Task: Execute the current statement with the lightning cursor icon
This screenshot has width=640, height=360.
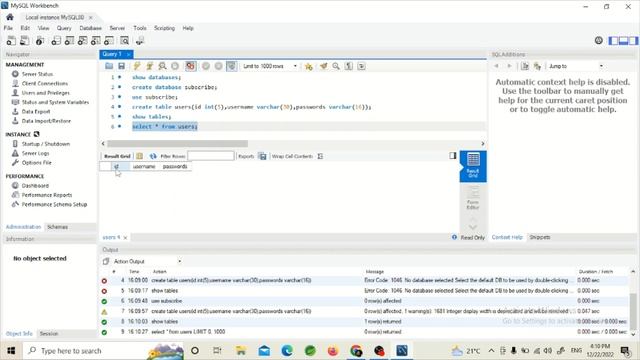Action: [x=150, y=66]
